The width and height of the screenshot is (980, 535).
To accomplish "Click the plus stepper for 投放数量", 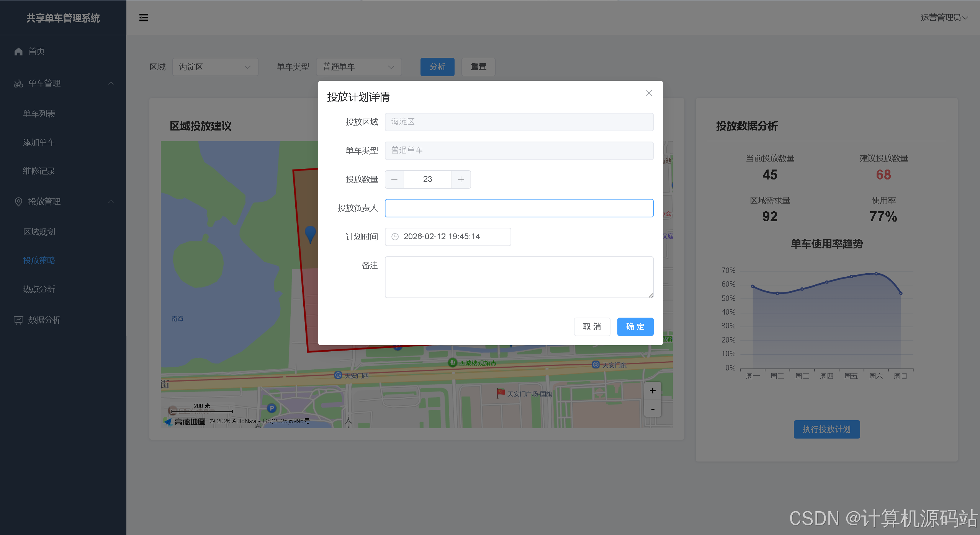I will click(x=461, y=179).
